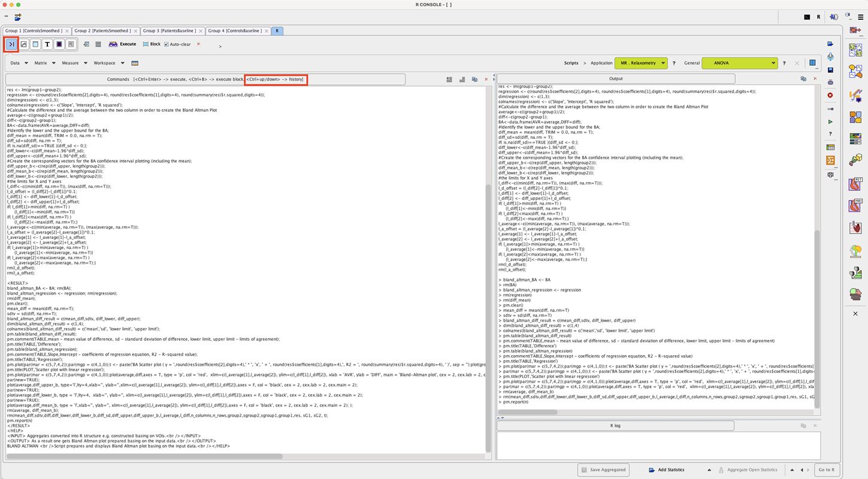
Task: Click the Output panel vertical scrollbar
Action: pos(816,319)
